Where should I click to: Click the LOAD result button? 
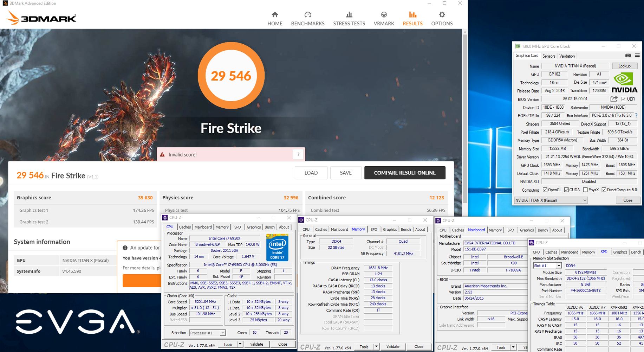tap(311, 173)
